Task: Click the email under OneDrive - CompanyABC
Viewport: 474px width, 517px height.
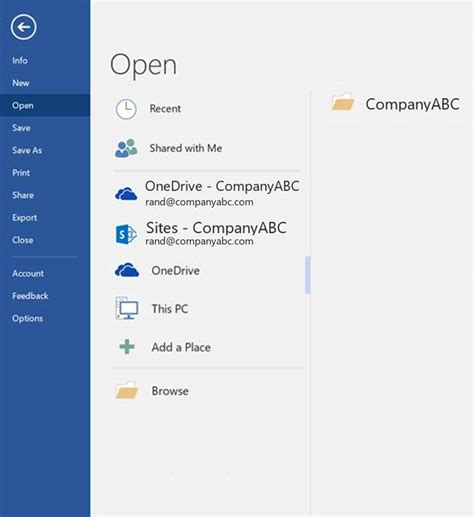Action: [x=199, y=202]
